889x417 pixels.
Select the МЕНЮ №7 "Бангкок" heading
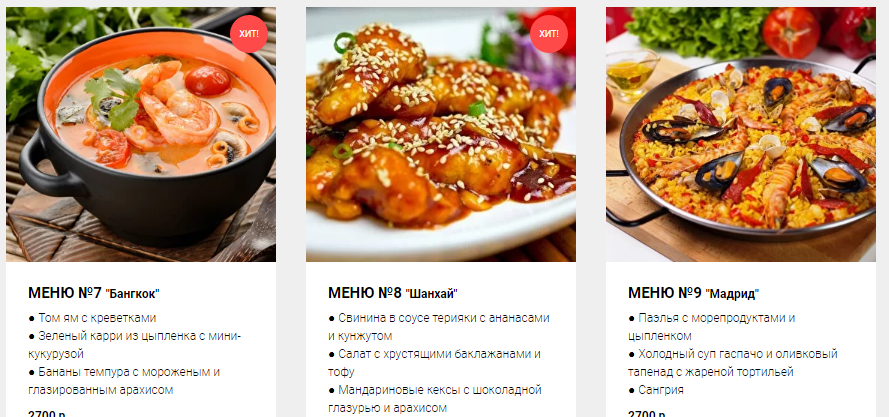click(x=94, y=293)
